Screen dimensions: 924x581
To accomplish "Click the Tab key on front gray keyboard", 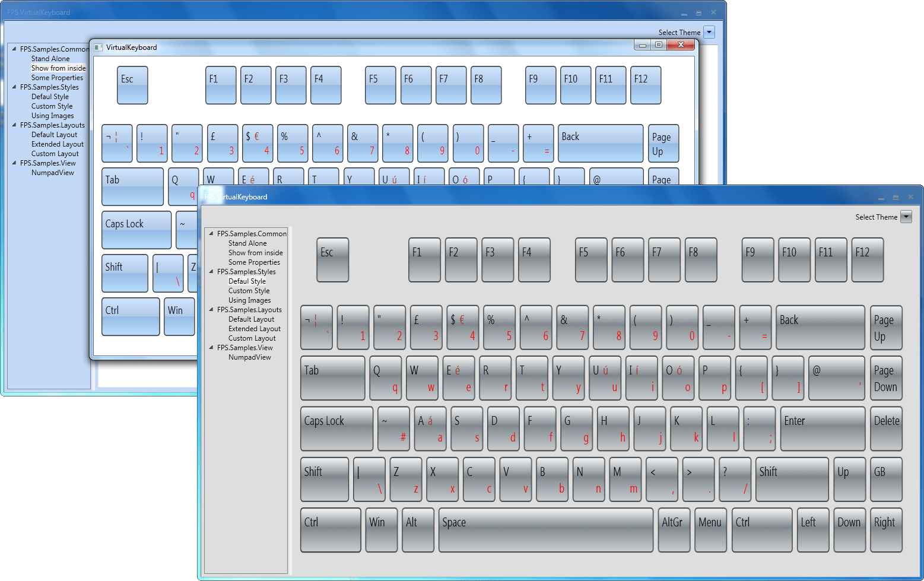I will 333,378.
